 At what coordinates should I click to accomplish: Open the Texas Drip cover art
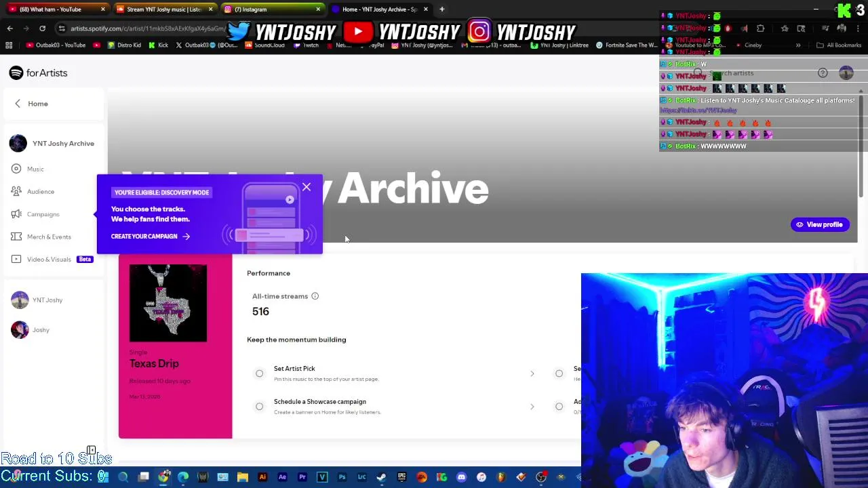click(x=168, y=303)
